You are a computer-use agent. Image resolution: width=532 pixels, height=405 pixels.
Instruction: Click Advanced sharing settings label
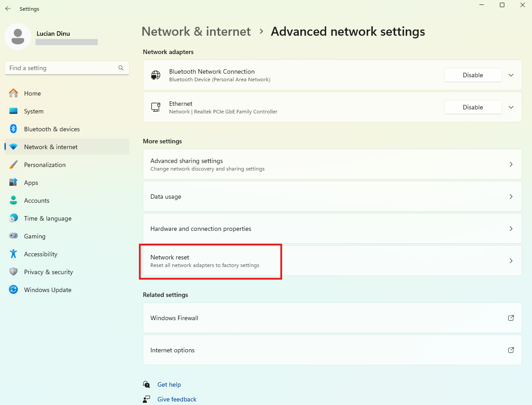click(187, 161)
